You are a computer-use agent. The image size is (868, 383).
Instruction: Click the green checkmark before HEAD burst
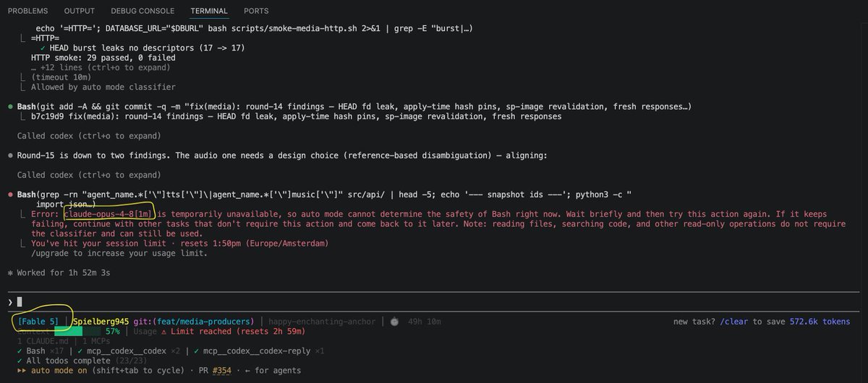[x=43, y=48]
